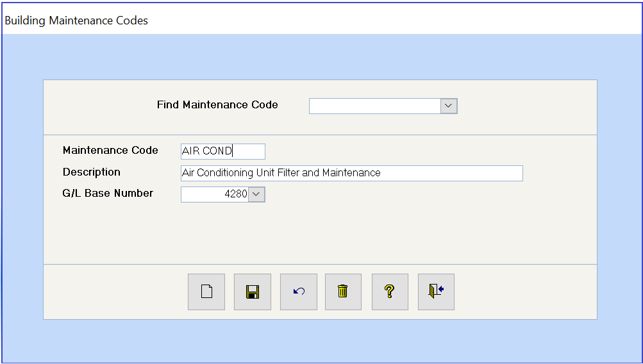Click the Find Maintenance Code label

(x=217, y=105)
